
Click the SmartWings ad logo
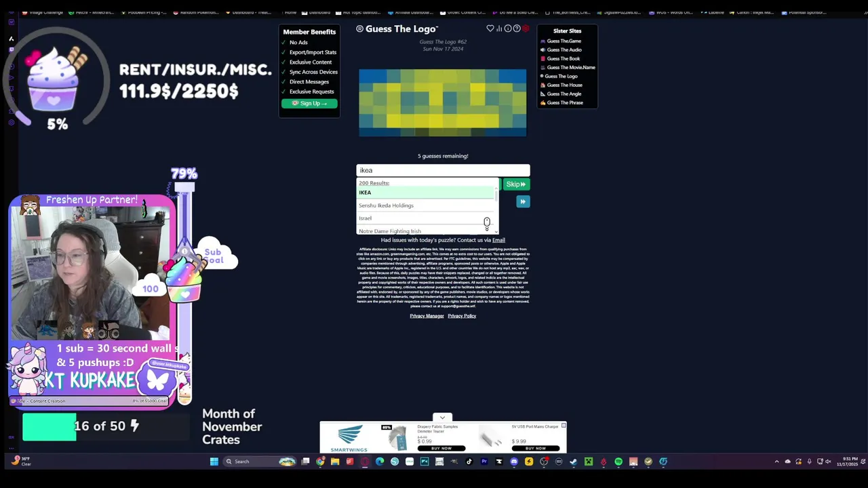tap(349, 439)
